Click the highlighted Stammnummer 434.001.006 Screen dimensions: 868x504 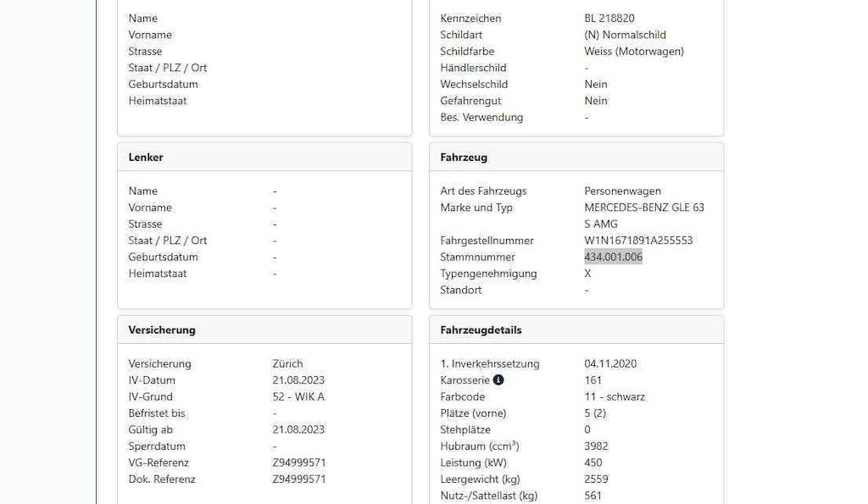tap(613, 258)
